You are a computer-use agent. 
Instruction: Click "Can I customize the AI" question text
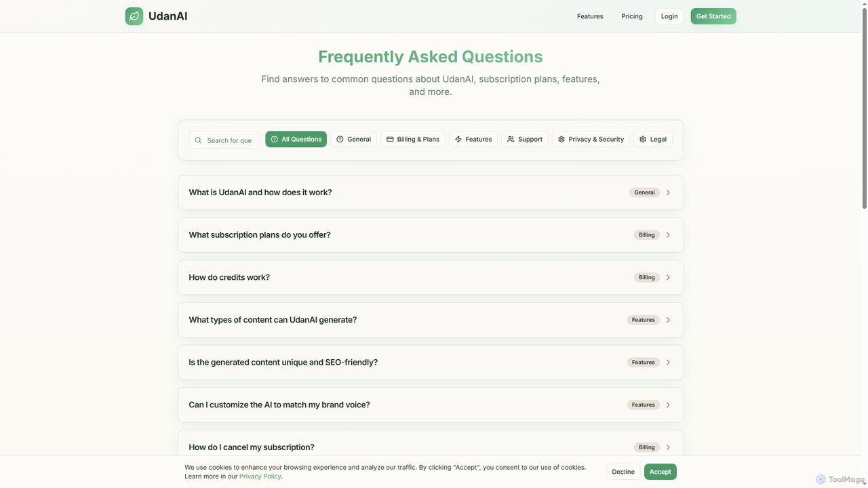click(x=279, y=405)
